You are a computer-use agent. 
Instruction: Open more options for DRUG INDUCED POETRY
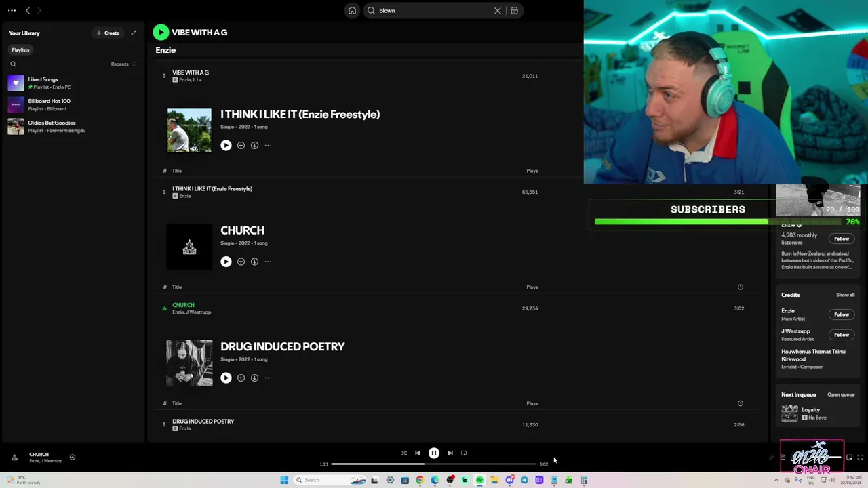click(268, 378)
